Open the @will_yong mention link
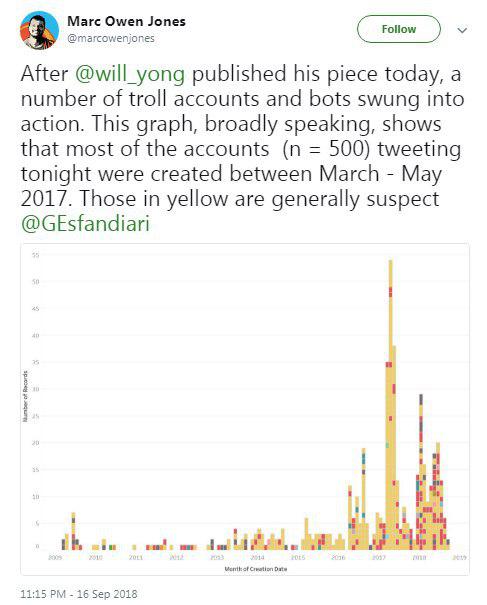Screen dimensions: 487x605 coord(130,73)
